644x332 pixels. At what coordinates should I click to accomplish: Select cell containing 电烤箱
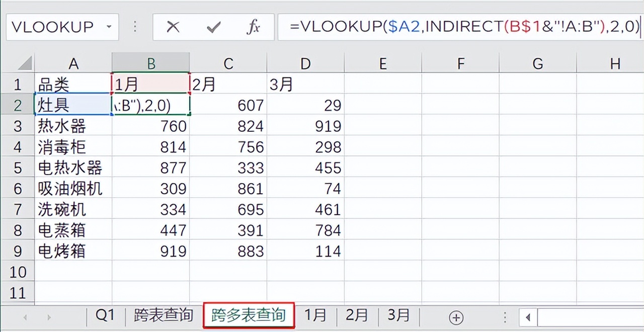(x=73, y=251)
